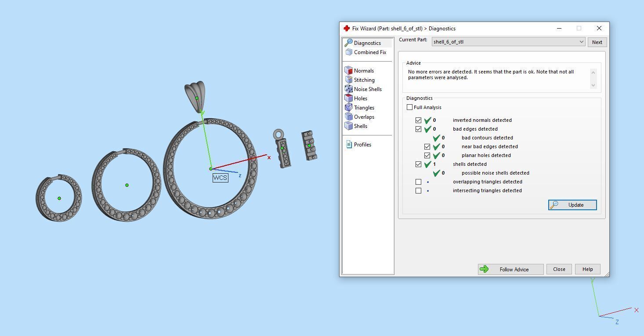Uncheck near bad edges detected checkbox
The image size is (644, 336).
tap(427, 146)
